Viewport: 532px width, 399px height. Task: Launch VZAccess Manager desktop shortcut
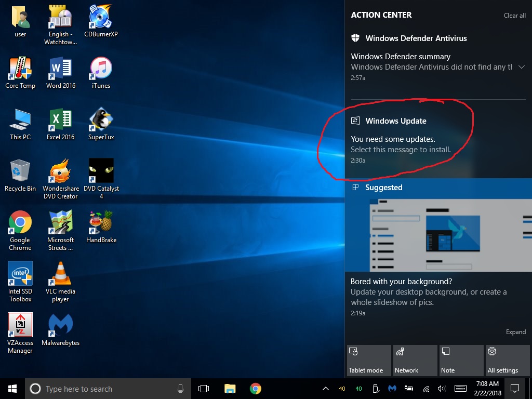20,334
